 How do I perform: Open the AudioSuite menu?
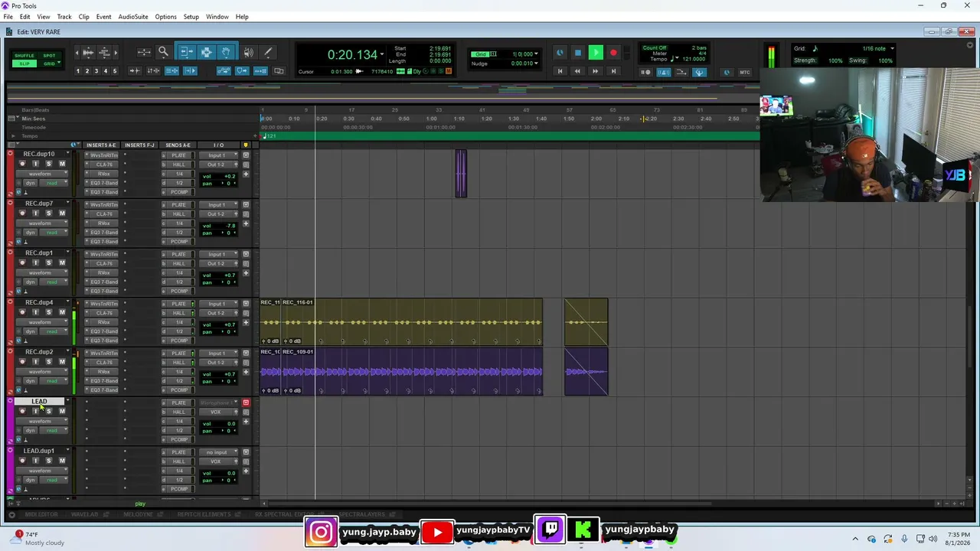[133, 17]
